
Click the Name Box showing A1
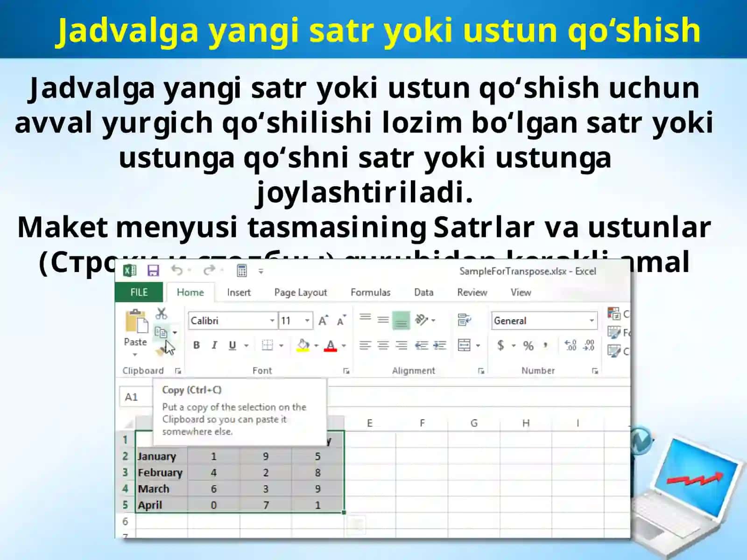coord(136,397)
